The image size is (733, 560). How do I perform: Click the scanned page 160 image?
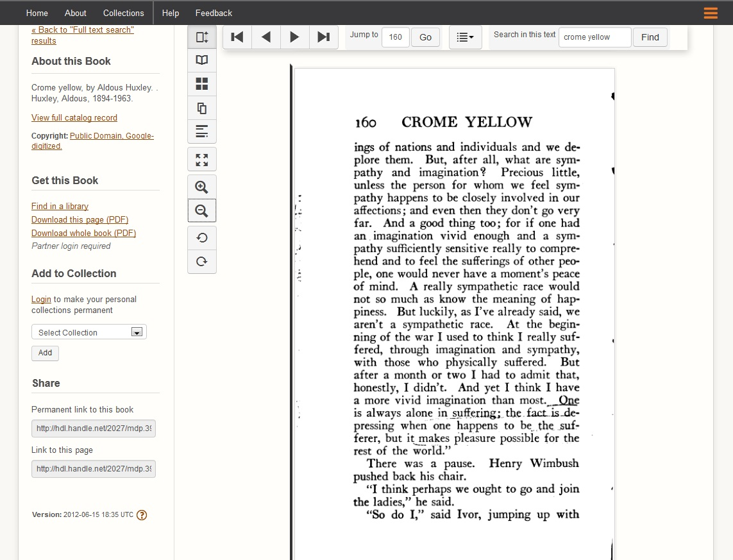pyautogui.click(x=455, y=314)
